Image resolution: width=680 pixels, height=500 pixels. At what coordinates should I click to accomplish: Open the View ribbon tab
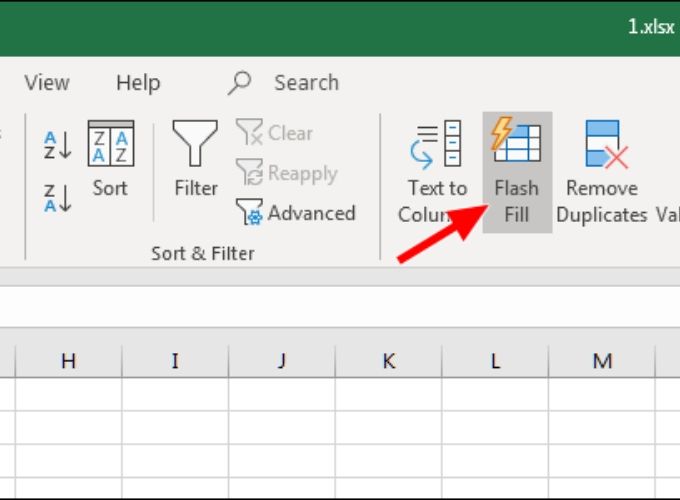coord(47,83)
